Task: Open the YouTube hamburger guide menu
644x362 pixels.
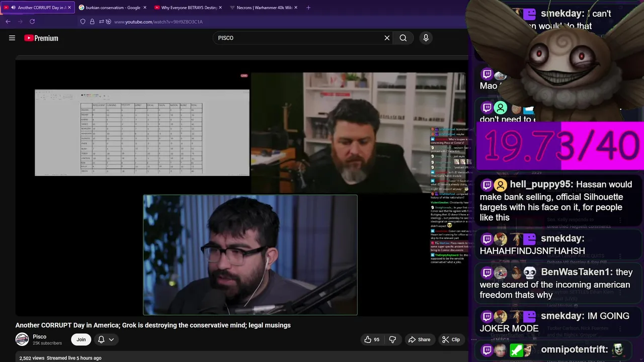Action: (x=12, y=38)
